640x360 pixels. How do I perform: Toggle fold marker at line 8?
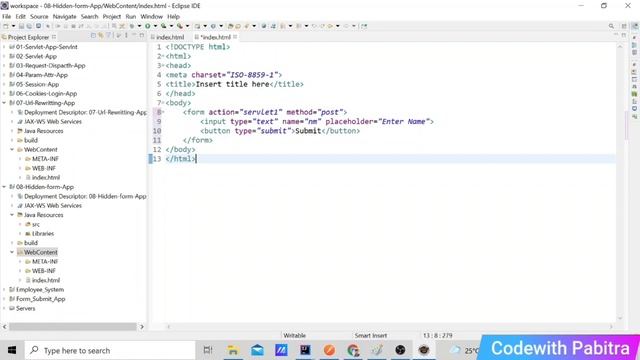click(163, 112)
